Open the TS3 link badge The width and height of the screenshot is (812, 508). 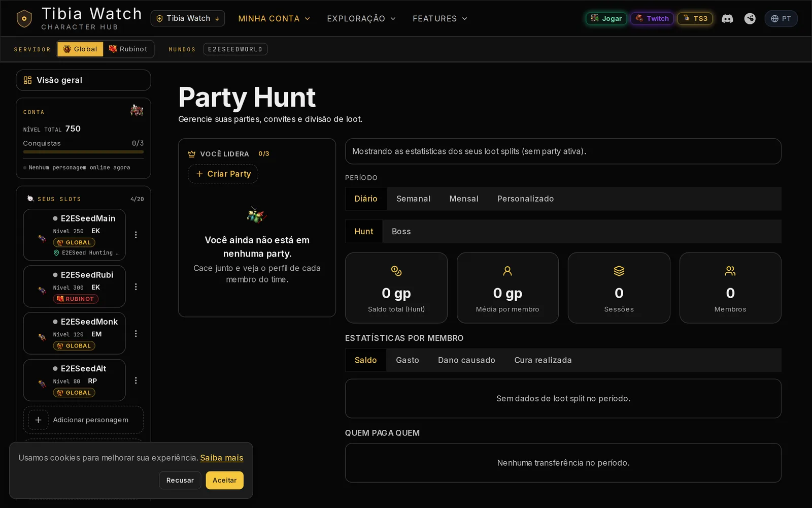click(x=695, y=19)
